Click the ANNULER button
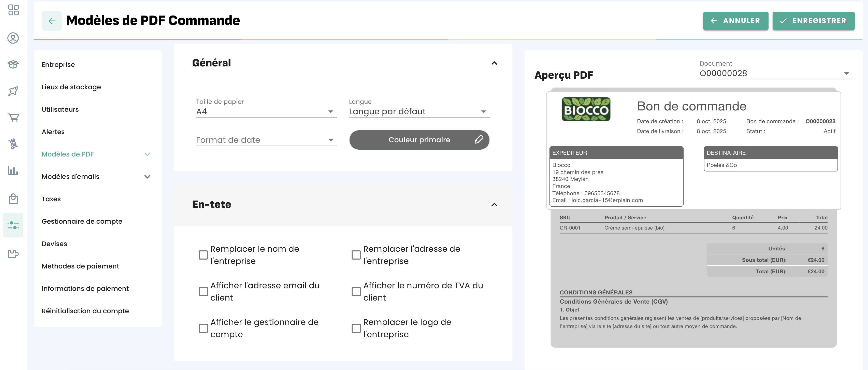The height and width of the screenshot is (370, 868). coord(735,21)
